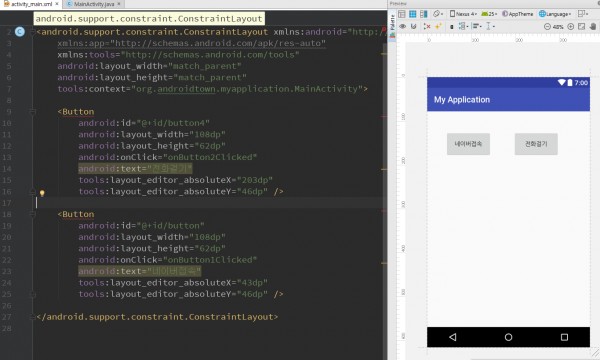The image size is (600, 360).
Task: Place cursor on onButton2Clicked attribute line
Action: click(168, 157)
